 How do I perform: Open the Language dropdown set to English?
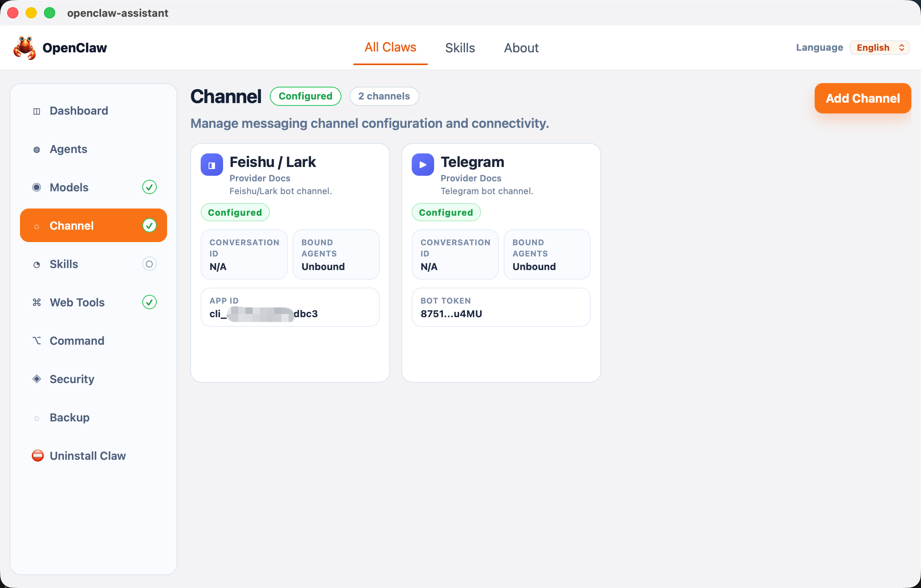880,48
